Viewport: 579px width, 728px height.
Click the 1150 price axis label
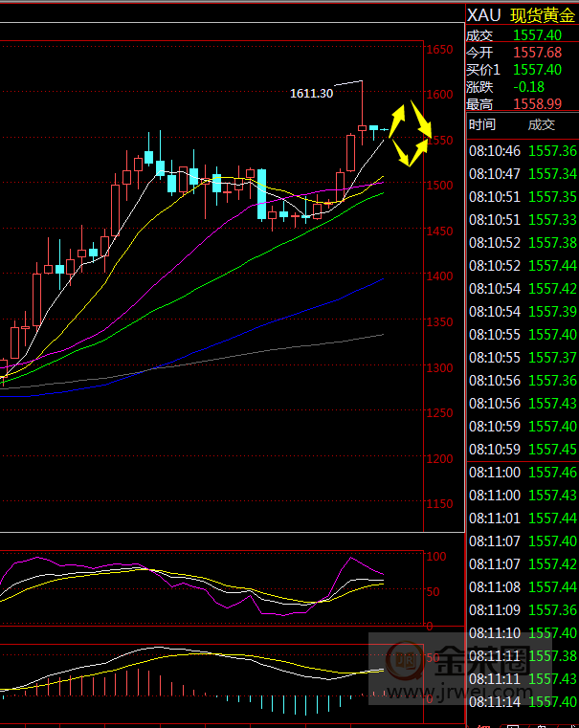(x=439, y=504)
